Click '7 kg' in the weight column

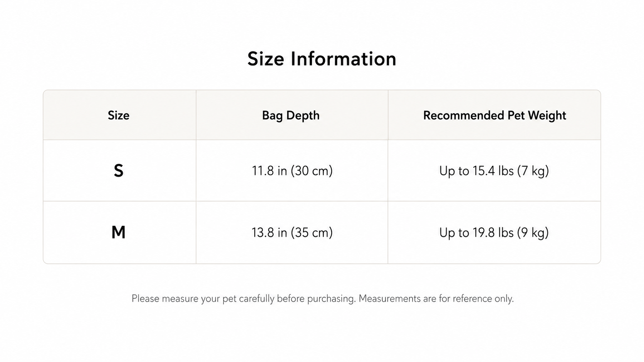pyautogui.click(x=533, y=170)
